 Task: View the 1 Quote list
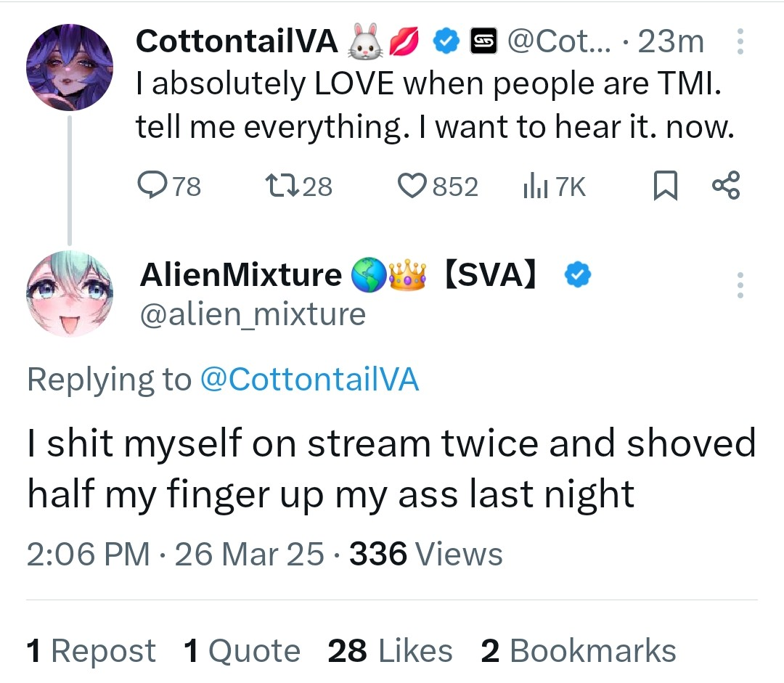pyautogui.click(x=242, y=650)
